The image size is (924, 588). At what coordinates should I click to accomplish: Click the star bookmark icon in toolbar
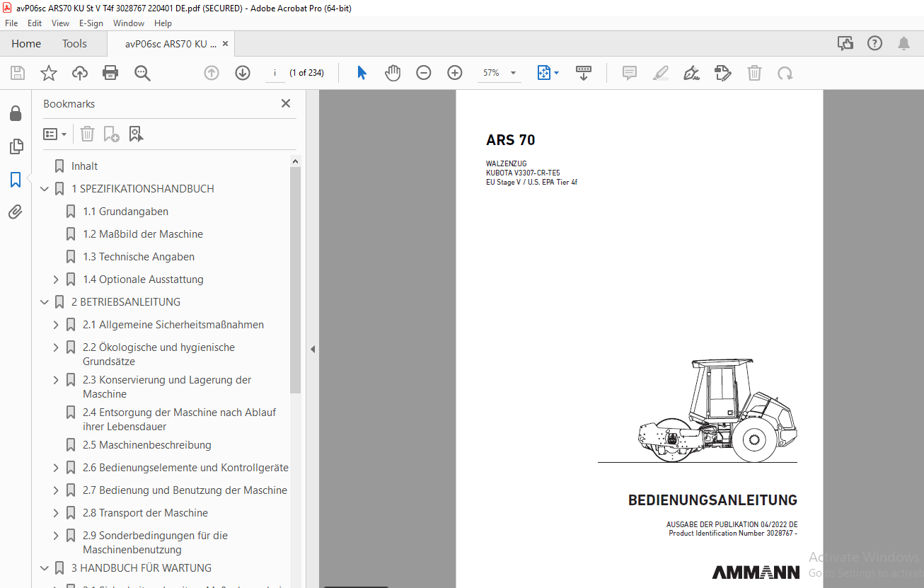(x=48, y=73)
